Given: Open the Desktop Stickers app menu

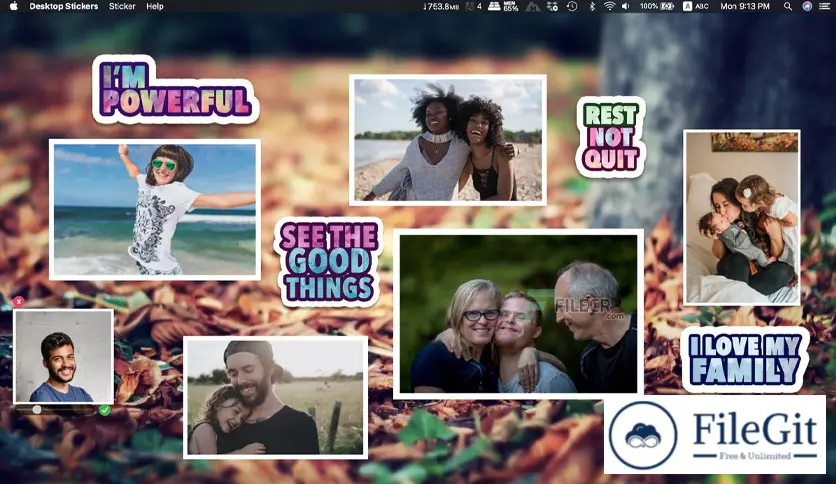Looking at the screenshot, I should coord(63,6).
